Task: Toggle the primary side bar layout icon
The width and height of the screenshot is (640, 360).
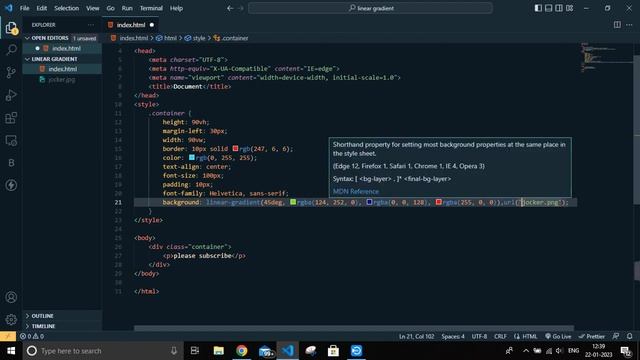Action: 538,8
